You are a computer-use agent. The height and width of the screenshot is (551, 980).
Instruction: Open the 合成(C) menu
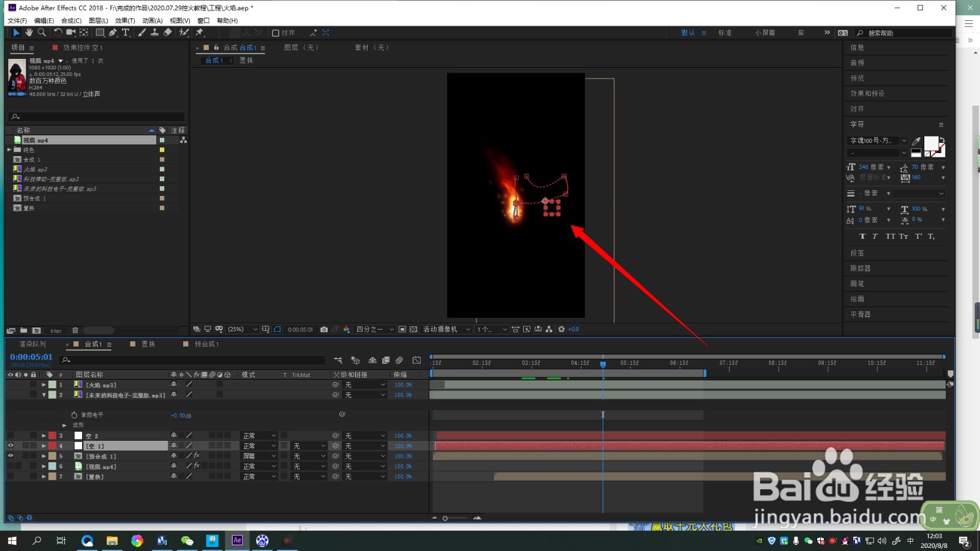point(71,21)
